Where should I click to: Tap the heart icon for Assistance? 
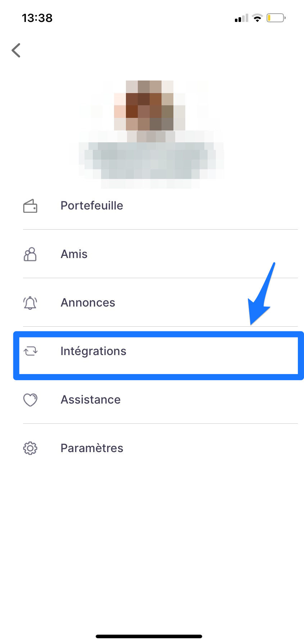pyautogui.click(x=30, y=400)
